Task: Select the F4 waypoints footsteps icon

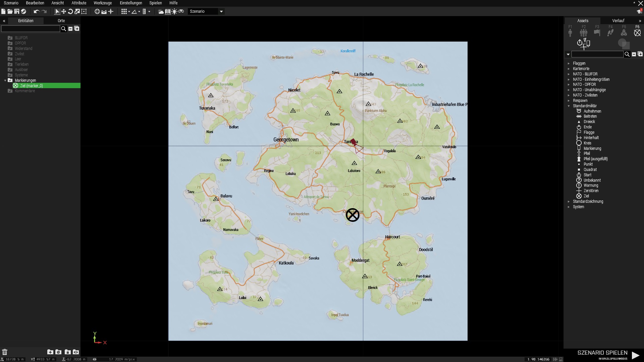Action: pos(610,33)
